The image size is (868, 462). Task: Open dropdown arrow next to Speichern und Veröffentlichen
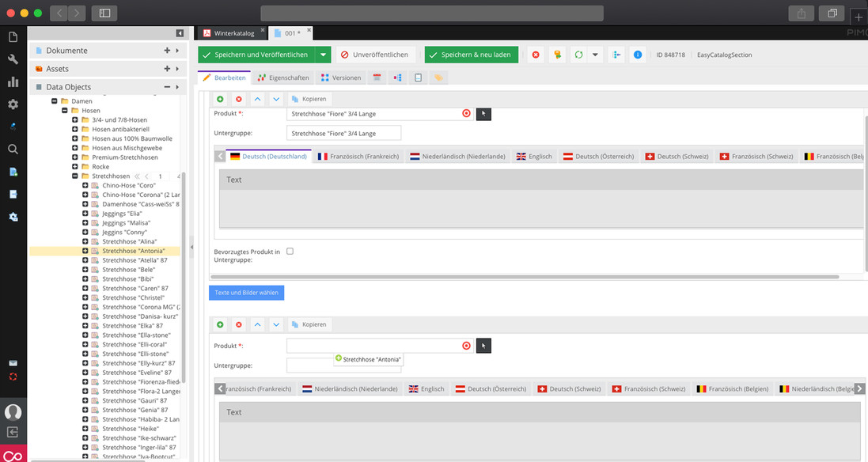(x=322, y=55)
